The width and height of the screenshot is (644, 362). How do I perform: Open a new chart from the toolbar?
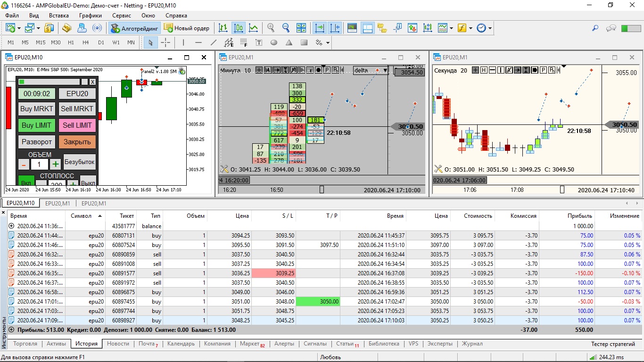click(x=10, y=28)
